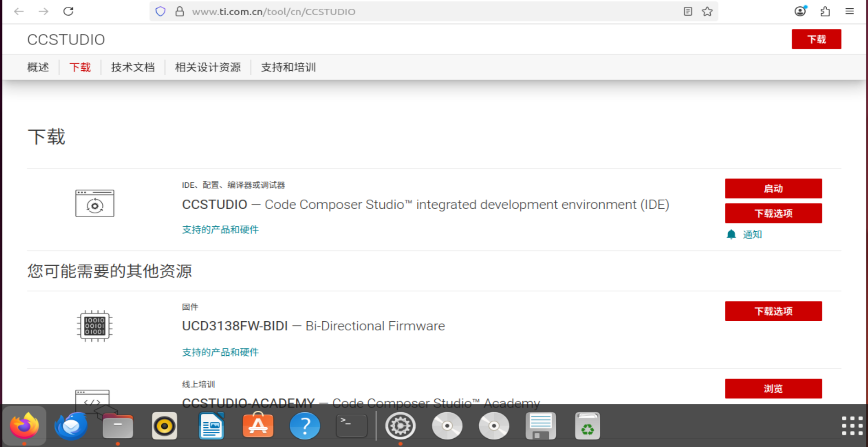This screenshot has width=868, height=447.
Task: Launch Rhythmbox from the dock
Action: [x=165, y=426]
